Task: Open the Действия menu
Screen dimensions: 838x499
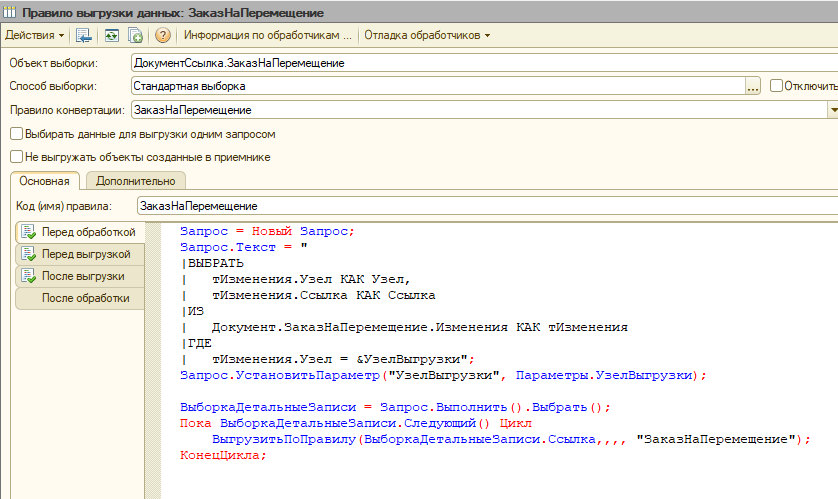Action: (x=34, y=35)
